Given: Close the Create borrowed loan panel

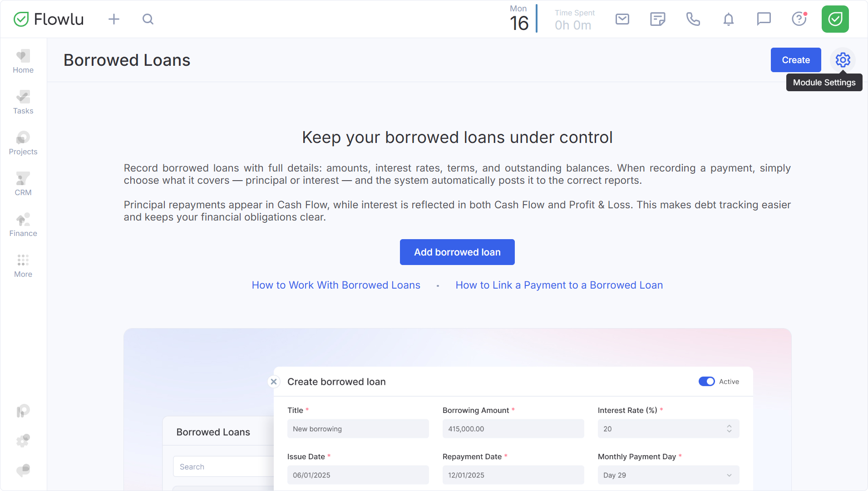Looking at the screenshot, I should (274, 382).
